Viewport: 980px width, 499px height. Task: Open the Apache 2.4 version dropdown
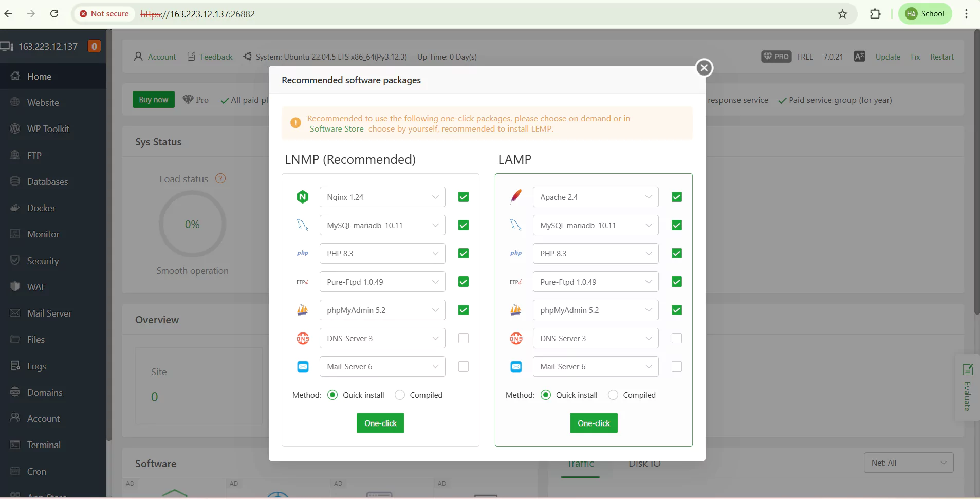[596, 197]
